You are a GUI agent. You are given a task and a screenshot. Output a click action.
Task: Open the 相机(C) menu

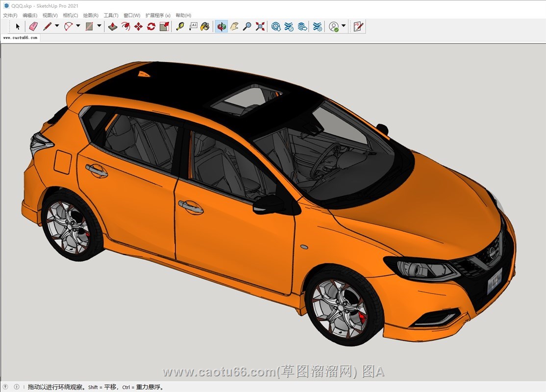pos(70,16)
